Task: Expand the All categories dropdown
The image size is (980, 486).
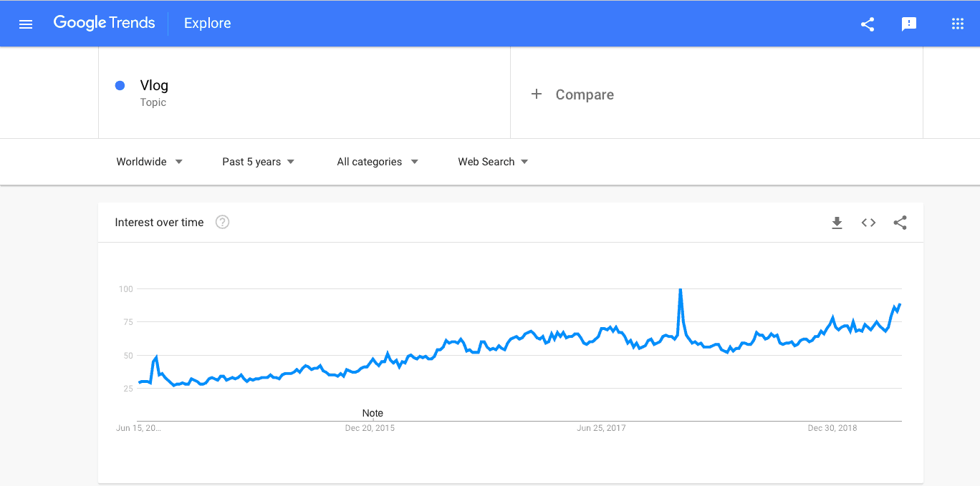Action: (x=378, y=162)
